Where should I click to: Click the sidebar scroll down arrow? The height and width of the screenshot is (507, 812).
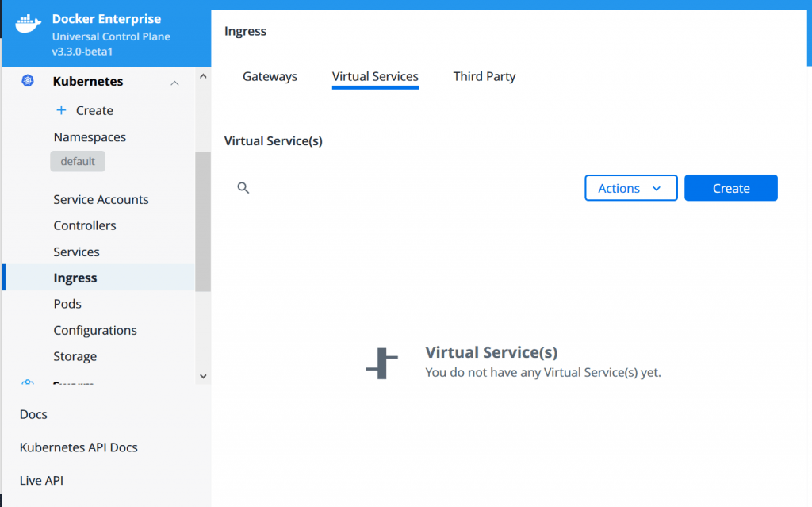203,376
